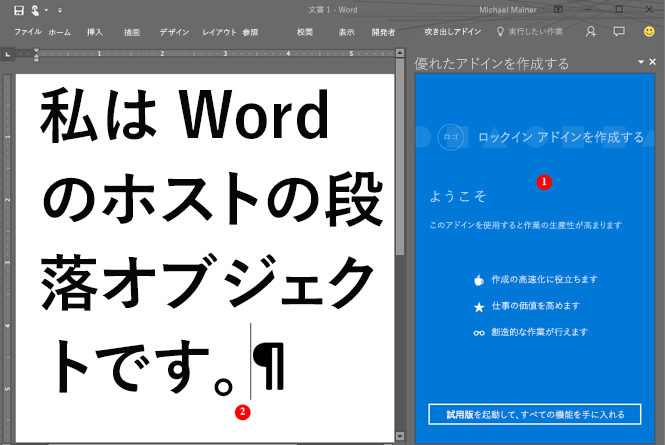The image size is (665, 445).
Task: Click the 仕事の価値を高めます text
Action: pos(536,306)
